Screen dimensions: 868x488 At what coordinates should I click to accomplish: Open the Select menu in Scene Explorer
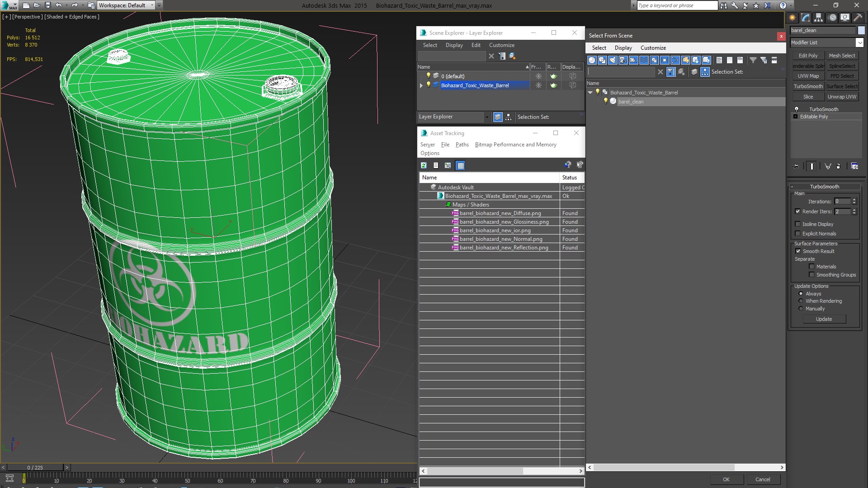[x=430, y=45]
